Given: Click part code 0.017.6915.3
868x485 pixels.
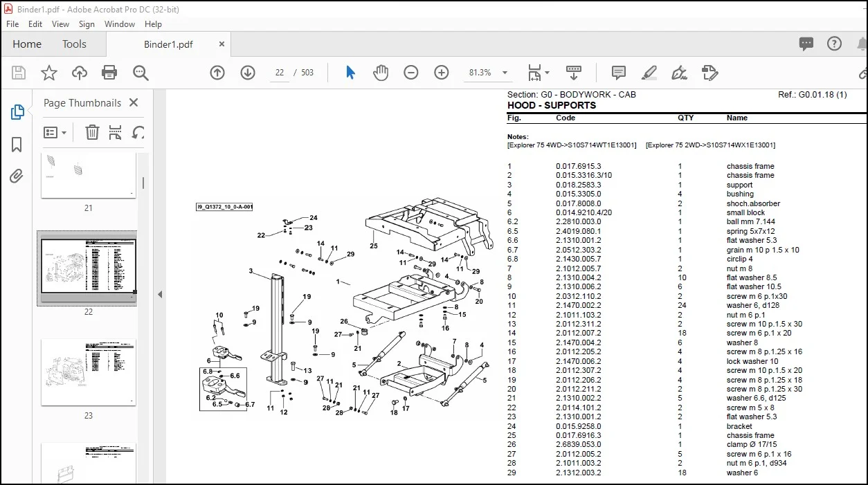Looking at the screenshot, I should click(579, 166).
